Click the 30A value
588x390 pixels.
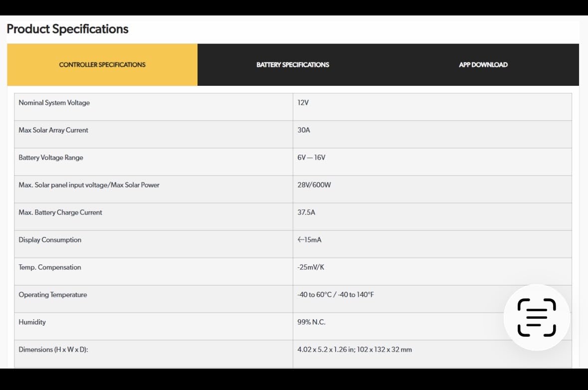tap(304, 130)
